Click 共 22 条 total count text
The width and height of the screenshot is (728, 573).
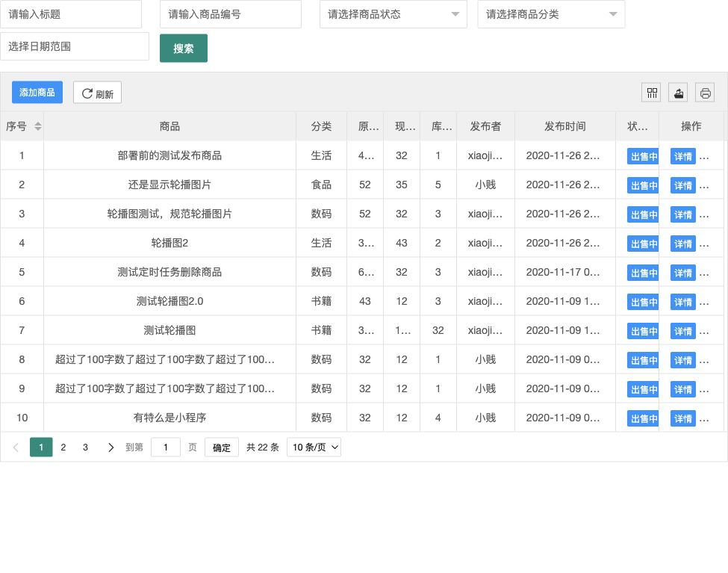click(262, 447)
